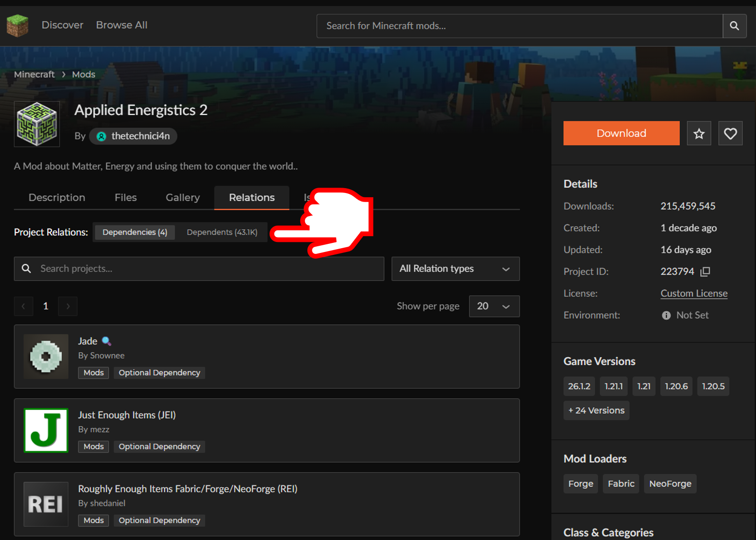Image resolution: width=756 pixels, height=540 pixels.
Task: Open Roughly Enough Items (REI) title link
Action: pos(188,489)
